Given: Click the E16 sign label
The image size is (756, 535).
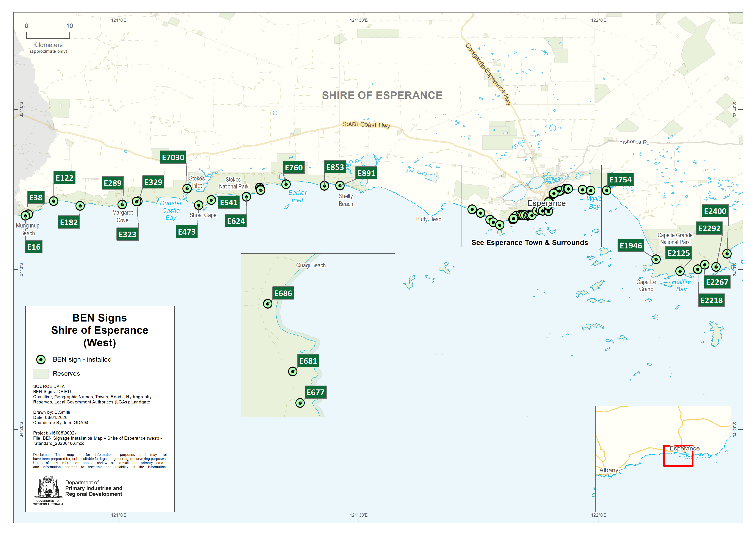Looking at the screenshot, I should (34, 247).
